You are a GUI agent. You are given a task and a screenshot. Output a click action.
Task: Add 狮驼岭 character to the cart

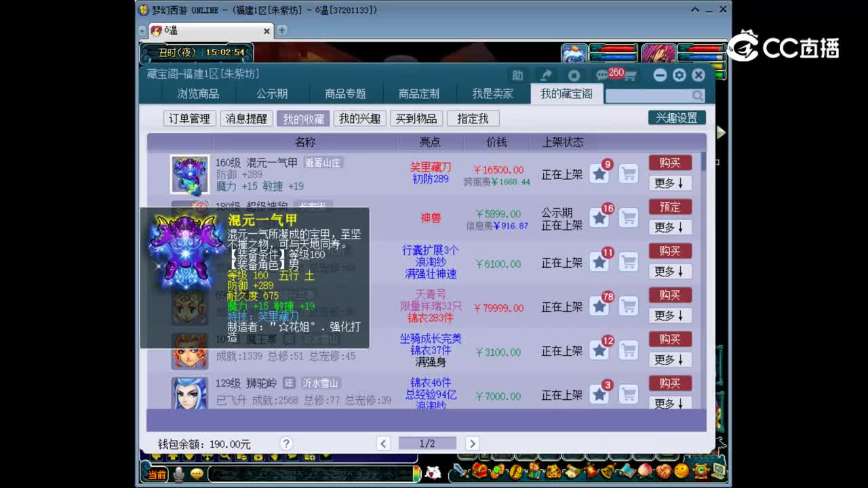[x=629, y=394]
